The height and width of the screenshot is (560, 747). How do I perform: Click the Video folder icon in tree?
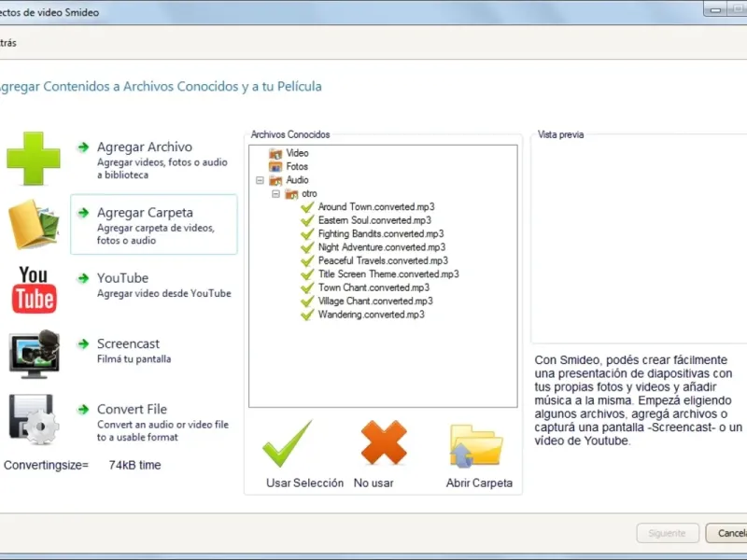coord(275,153)
